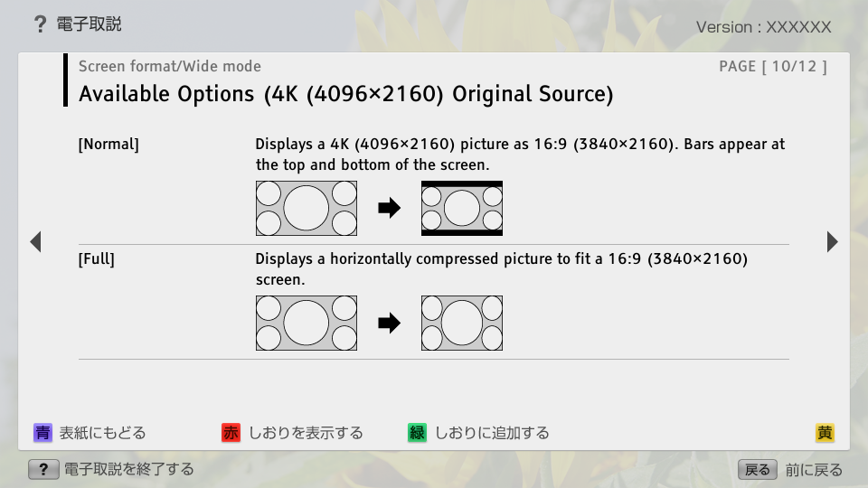Click the left arrow for previous page
Screen dimensions: 868x488
click(x=35, y=241)
